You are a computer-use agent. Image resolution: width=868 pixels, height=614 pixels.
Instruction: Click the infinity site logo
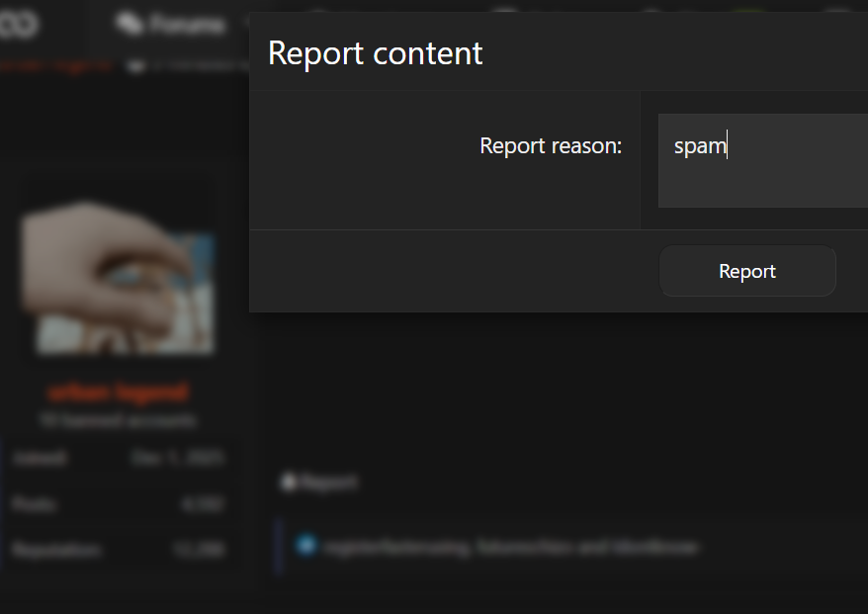tap(18, 25)
